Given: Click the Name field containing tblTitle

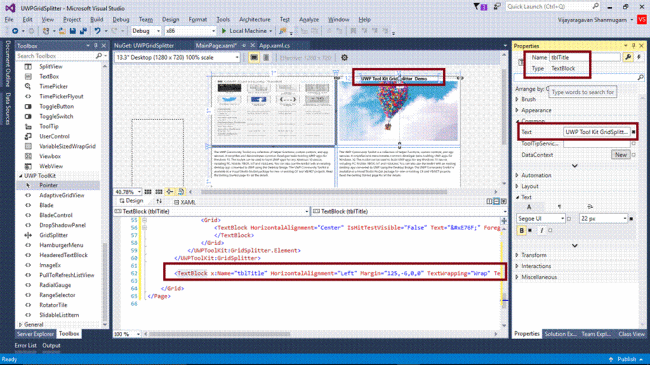Looking at the screenshot, I should click(x=585, y=58).
